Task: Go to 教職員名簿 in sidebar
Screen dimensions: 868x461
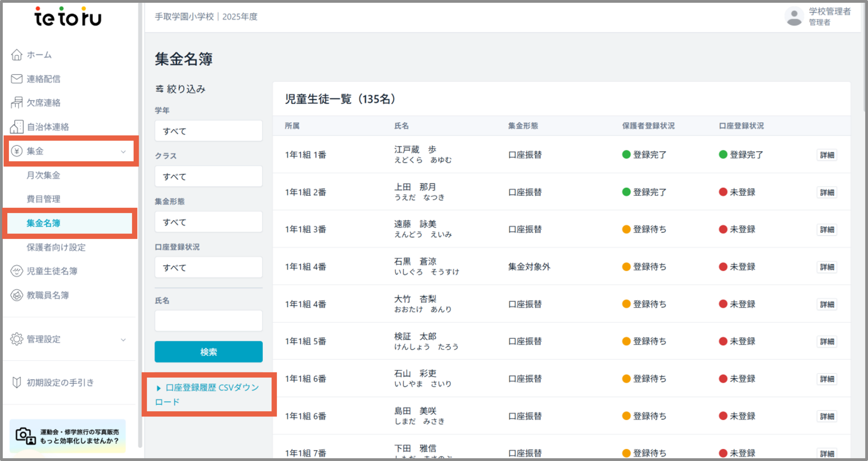Action: click(x=47, y=295)
